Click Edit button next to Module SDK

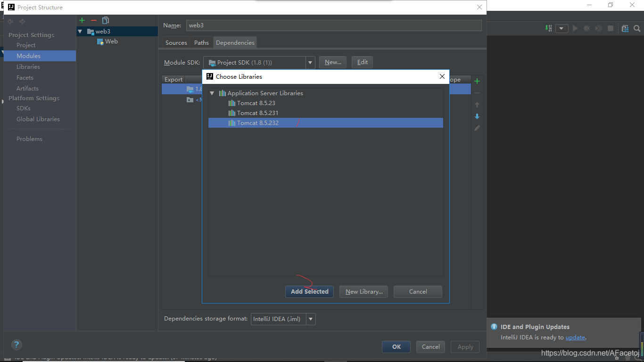(363, 62)
